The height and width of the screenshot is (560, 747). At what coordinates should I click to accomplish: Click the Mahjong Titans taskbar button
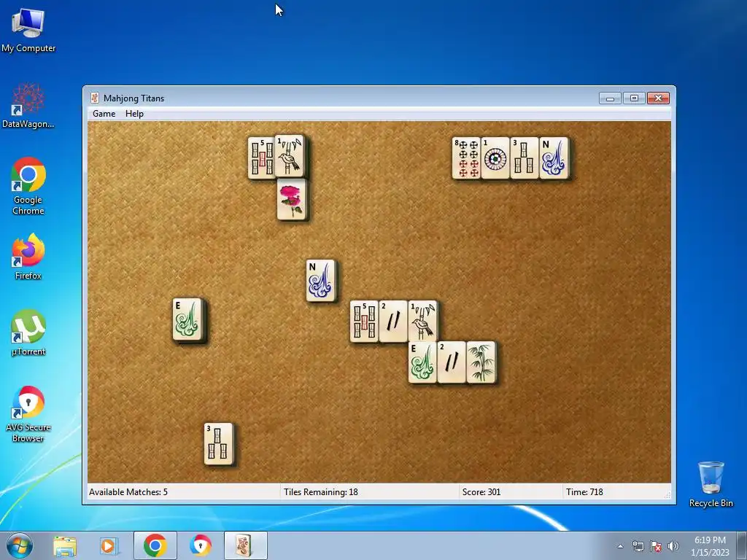[245, 545]
